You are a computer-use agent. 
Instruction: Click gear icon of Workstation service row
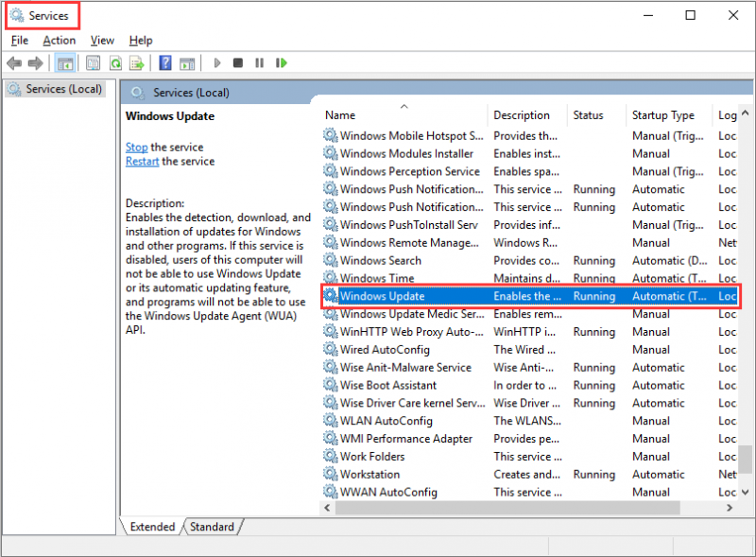coord(330,474)
